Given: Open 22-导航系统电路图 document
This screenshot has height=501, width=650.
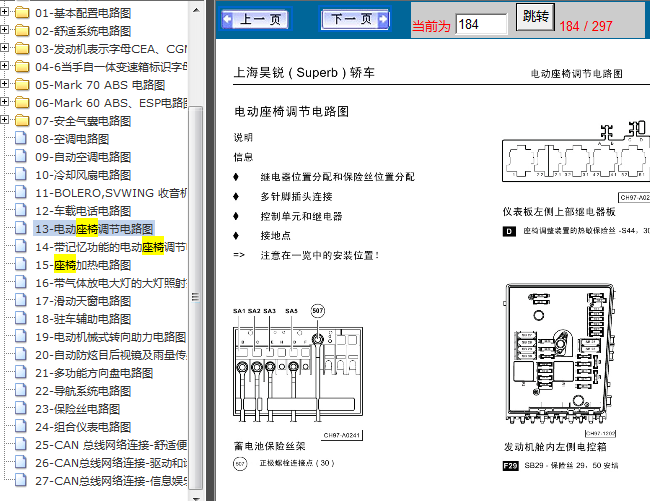Looking at the screenshot, I should click(x=83, y=391).
